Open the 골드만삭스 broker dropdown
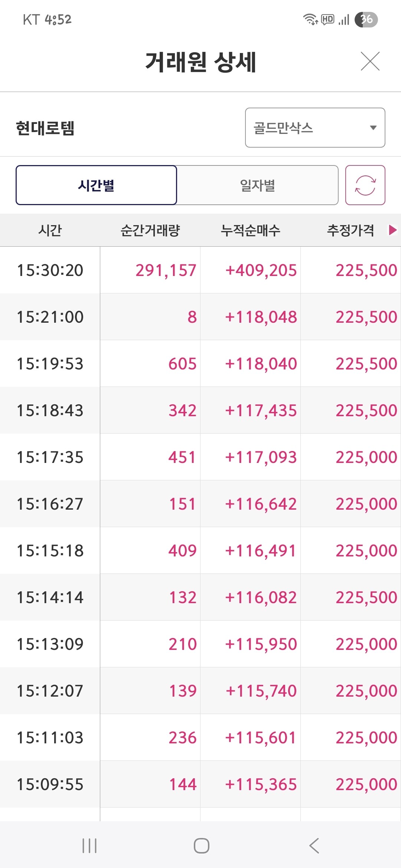The width and height of the screenshot is (401, 868). tap(315, 128)
